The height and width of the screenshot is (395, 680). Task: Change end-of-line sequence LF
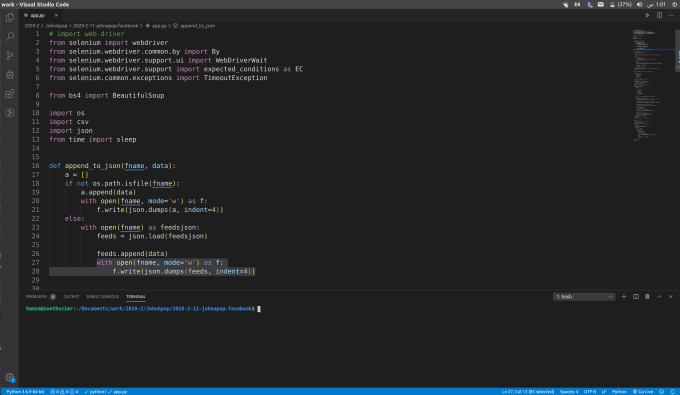click(x=604, y=392)
